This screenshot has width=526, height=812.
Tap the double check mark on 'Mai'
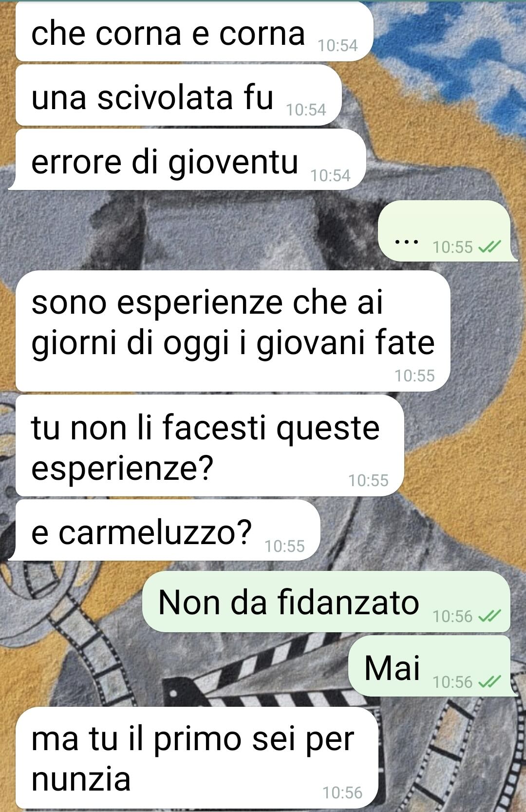(489, 681)
